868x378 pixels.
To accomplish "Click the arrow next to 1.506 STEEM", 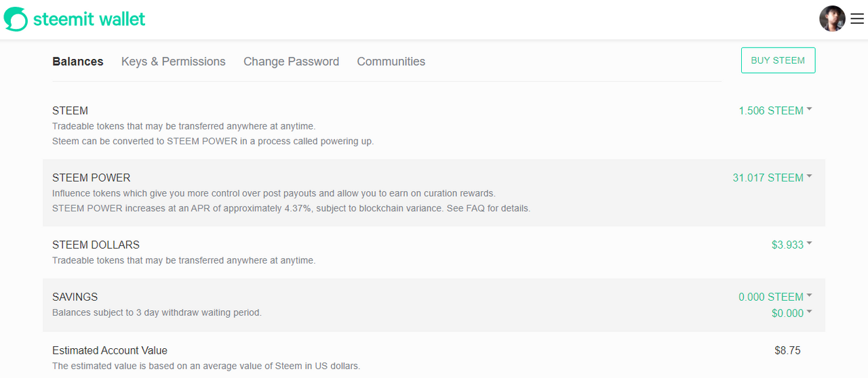I will [810, 109].
